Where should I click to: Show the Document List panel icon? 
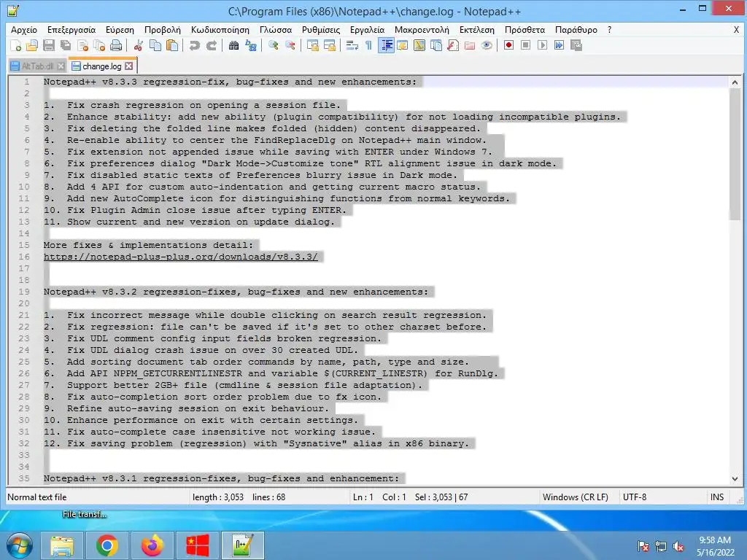click(x=436, y=45)
